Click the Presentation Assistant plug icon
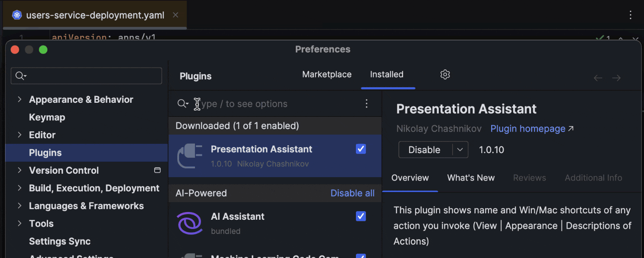Viewport: 644px width, 258px height. coord(189,156)
